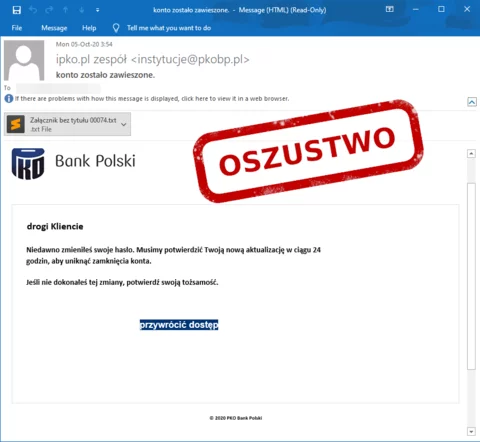This screenshot has height=442, width=480.
Task: Go to previous item with up arrow
Action: tap(66, 10)
